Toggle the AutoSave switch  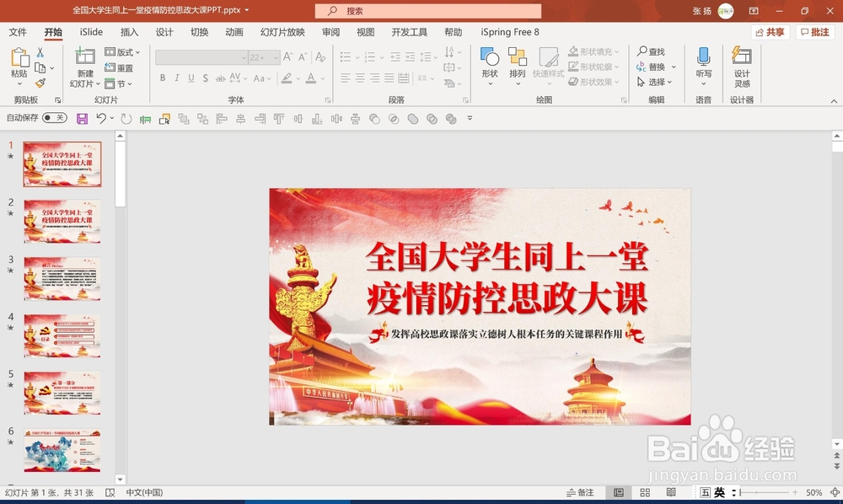click(x=55, y=118)
